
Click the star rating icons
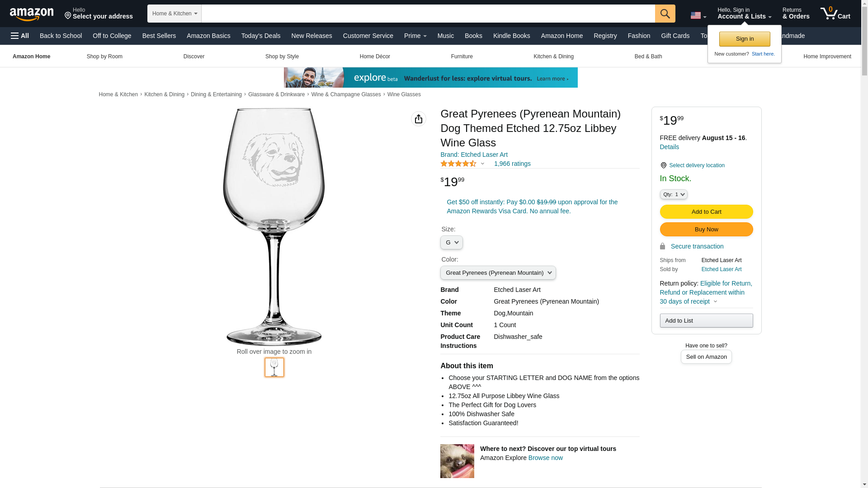458,164
